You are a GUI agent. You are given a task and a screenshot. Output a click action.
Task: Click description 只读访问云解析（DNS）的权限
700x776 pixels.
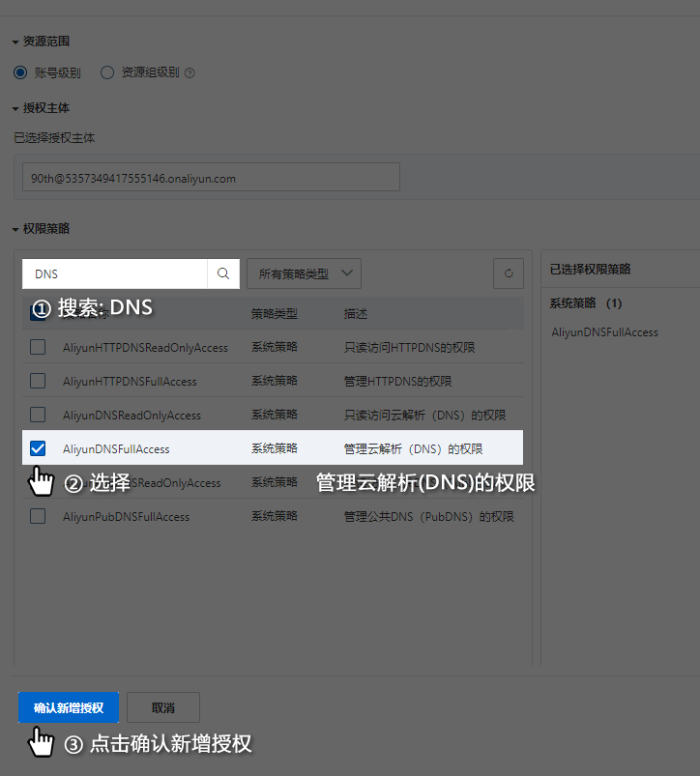coord(425,415)
